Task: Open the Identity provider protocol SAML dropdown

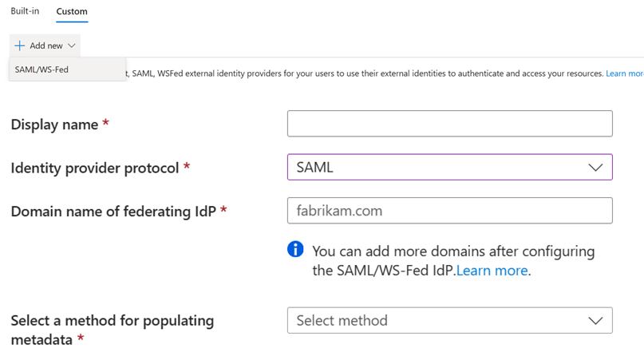Action: click(x=439, y=168)
